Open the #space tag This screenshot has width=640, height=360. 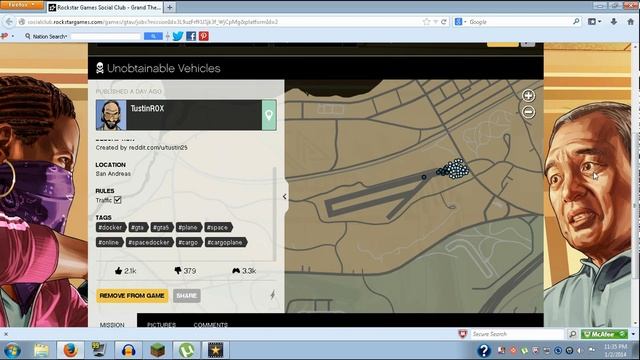click(x=218, y=227)
